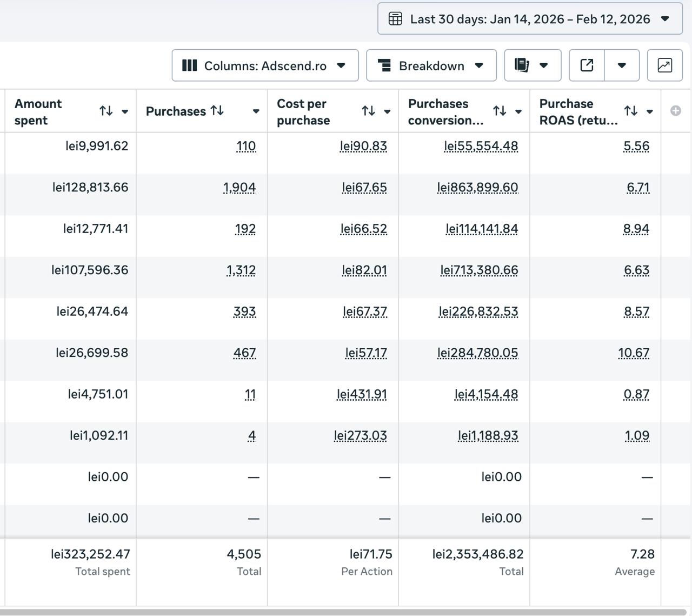Open the Amount spent column menu caret
This screenshot has width=692, height=616.
(x=125, y=111)
